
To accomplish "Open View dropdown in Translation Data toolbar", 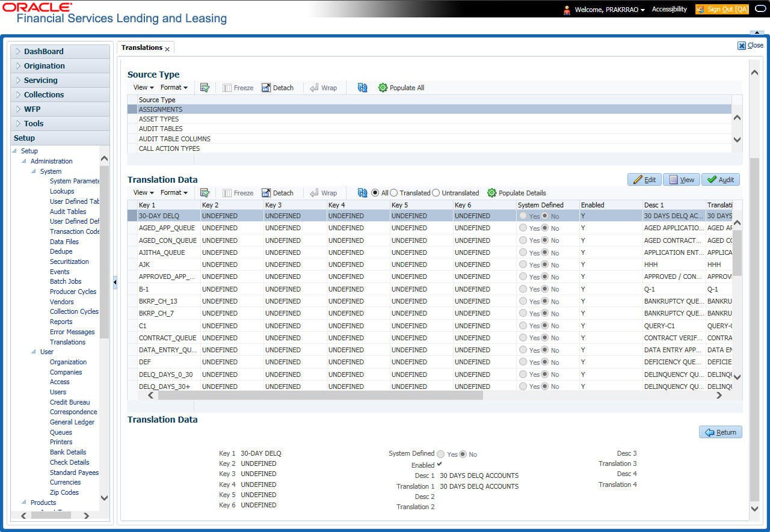I will [143, 193].
